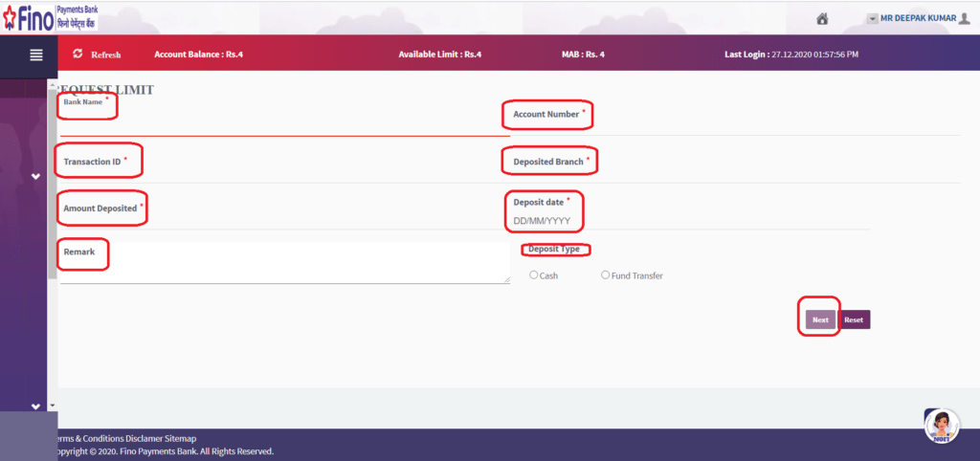This screenshot has width=980, height=461.
Task: Open the Terms & Conditions footer link
Action: point(91,438)
